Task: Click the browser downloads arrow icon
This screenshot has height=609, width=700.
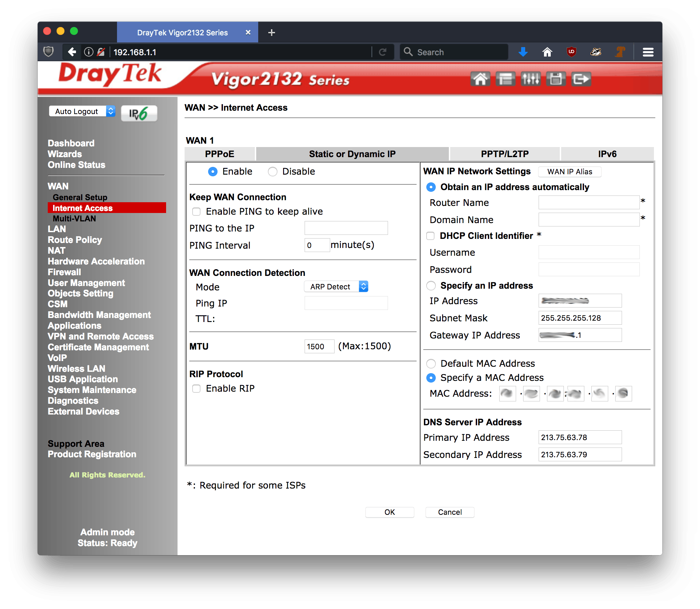Action: 523,52
